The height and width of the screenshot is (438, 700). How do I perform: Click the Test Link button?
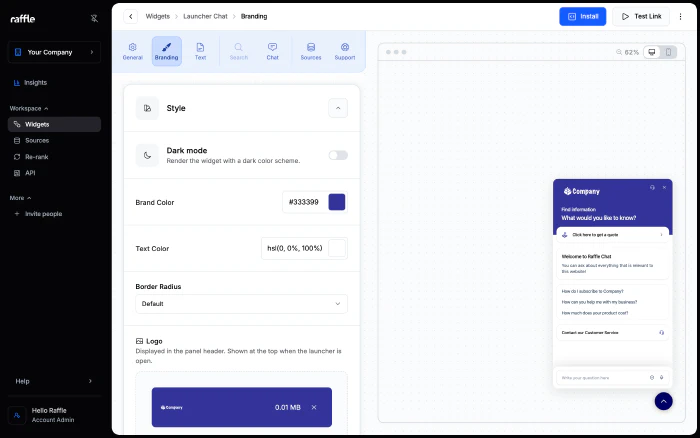click(641, 17)
